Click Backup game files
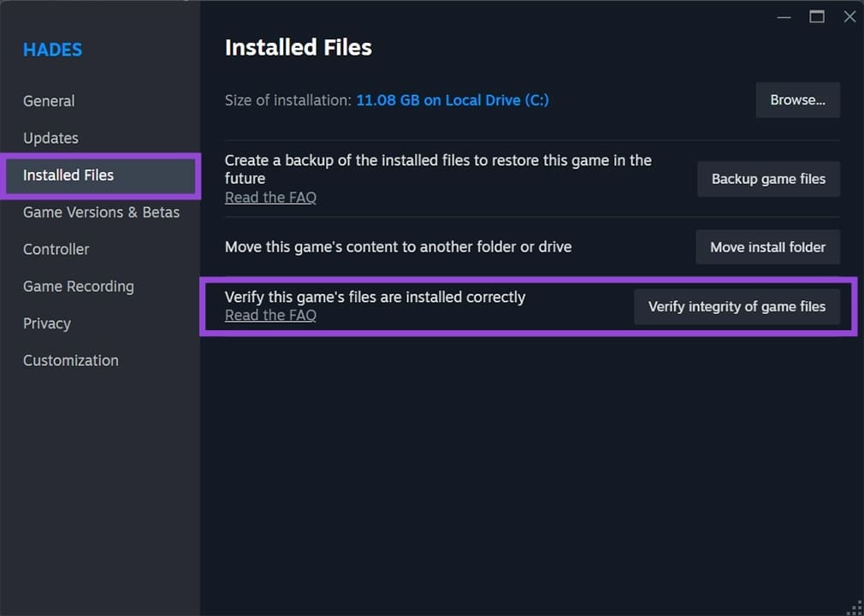 coord(767,179)
